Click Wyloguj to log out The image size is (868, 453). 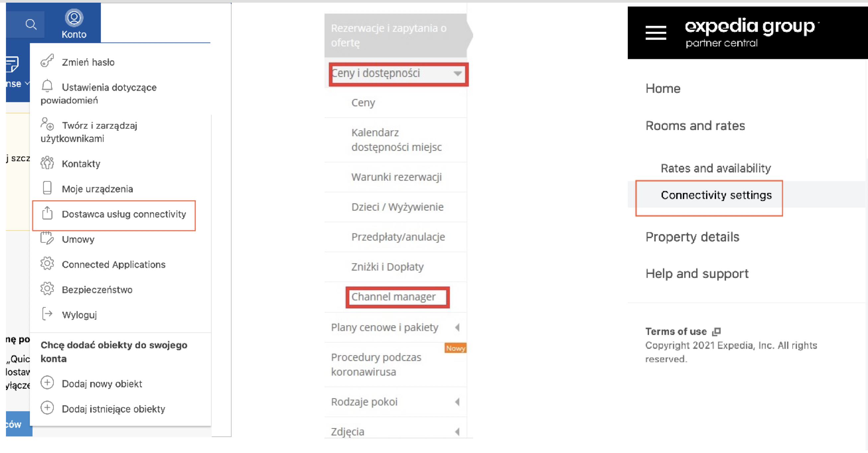80,315
